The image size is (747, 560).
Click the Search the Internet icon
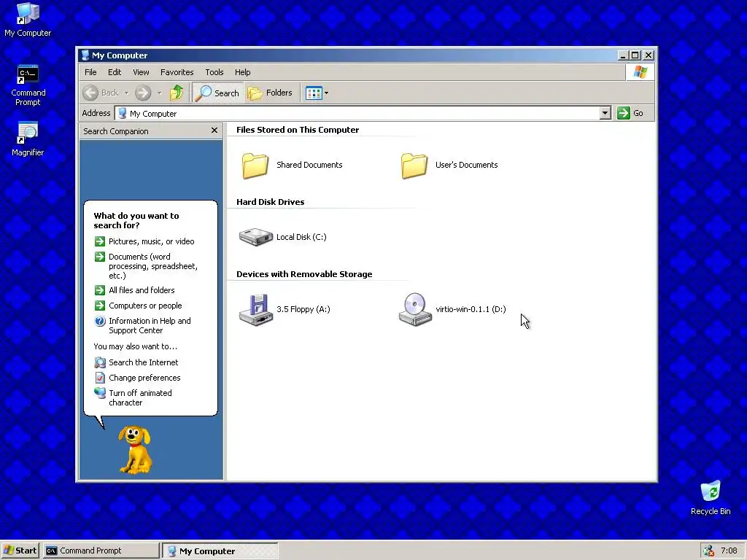click(99, 362)
